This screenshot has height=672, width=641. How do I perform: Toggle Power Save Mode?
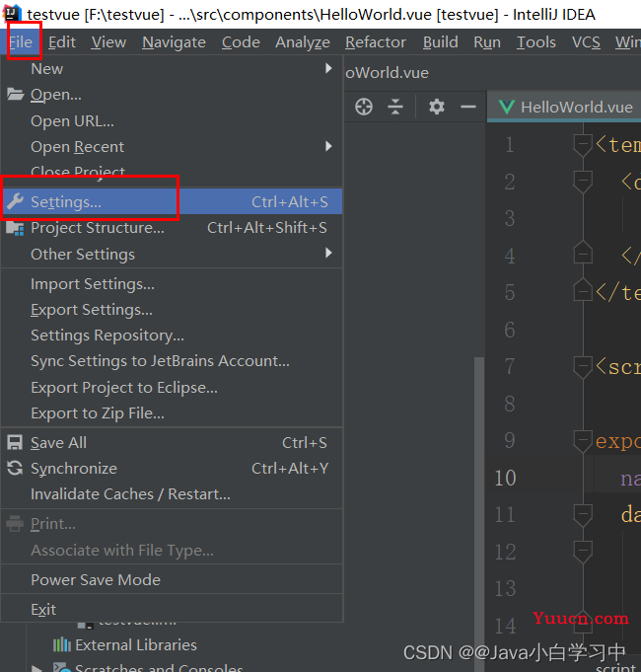(x=95, y=579)
